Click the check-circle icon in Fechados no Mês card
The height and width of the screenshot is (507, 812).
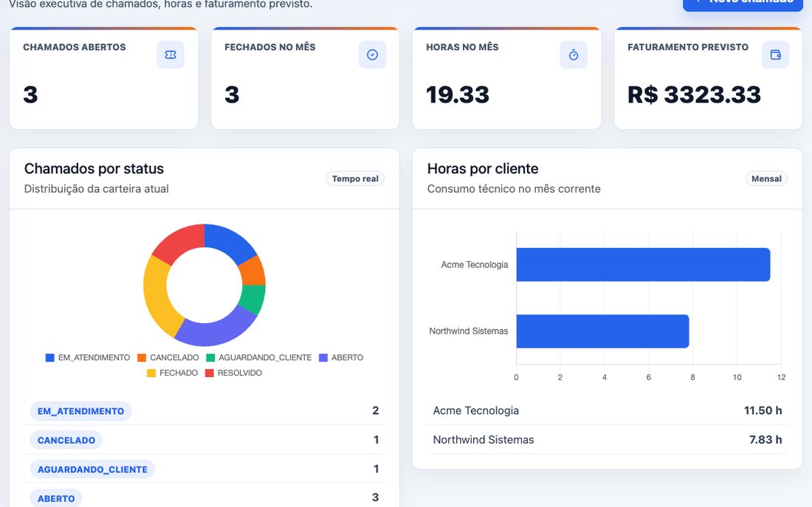coord(372,55)
